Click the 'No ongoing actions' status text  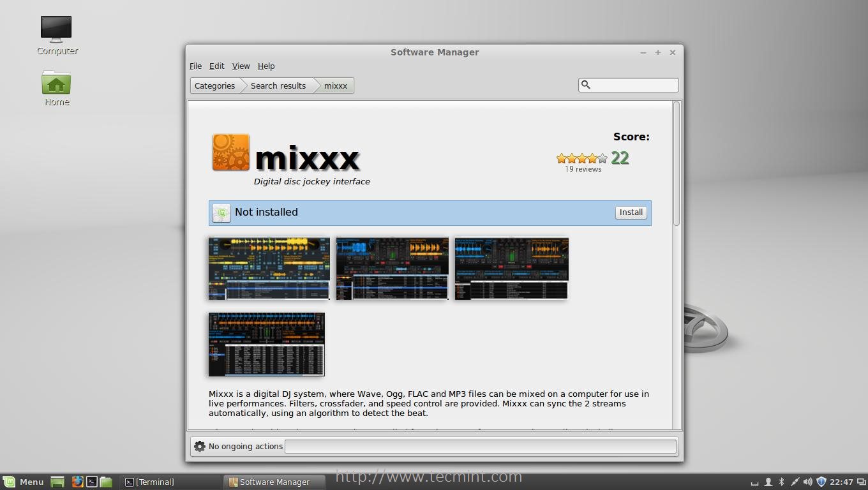[246, 447]
